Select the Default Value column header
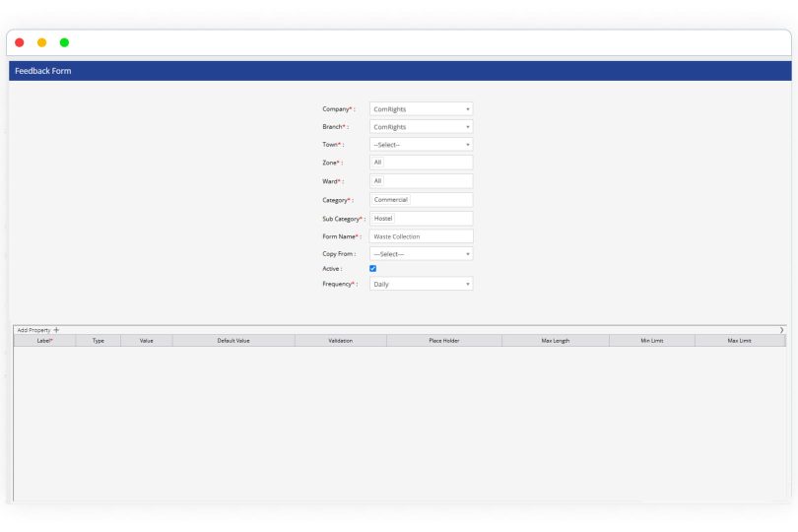Viewport: 798px width, 532px height. [x=233, y=341]
